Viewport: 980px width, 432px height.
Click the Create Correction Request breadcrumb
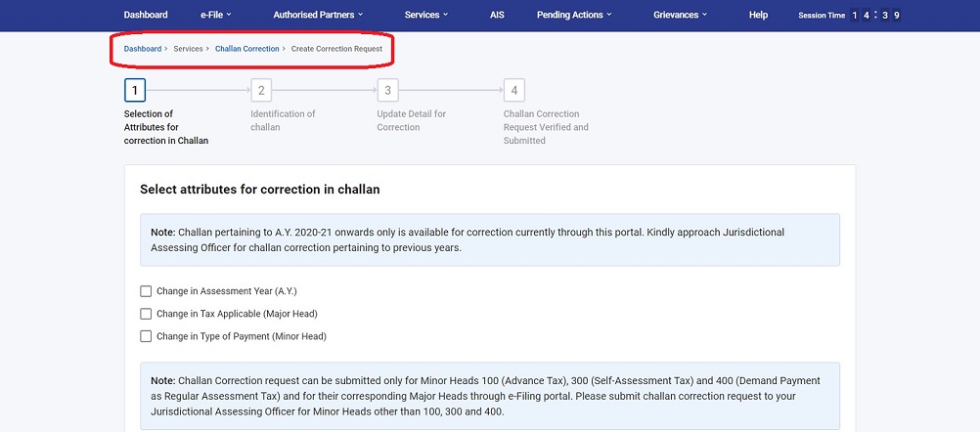336,49
